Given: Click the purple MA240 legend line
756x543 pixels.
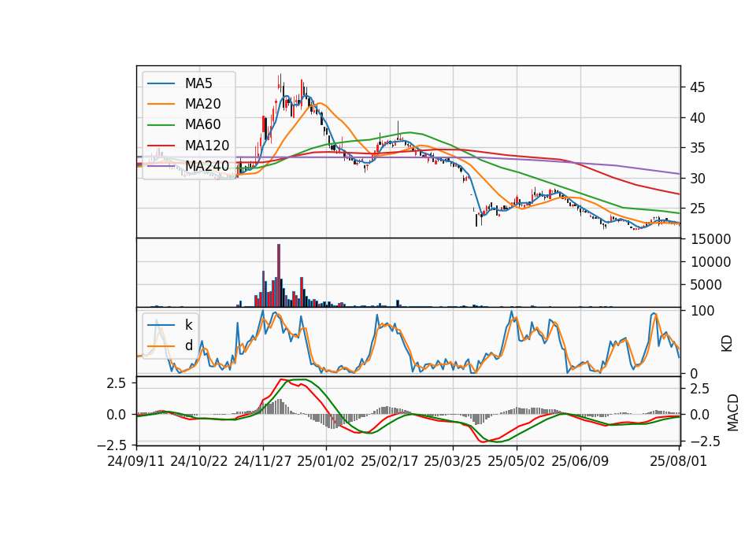Looking at the screenshot, I should (x=161, y=166).
